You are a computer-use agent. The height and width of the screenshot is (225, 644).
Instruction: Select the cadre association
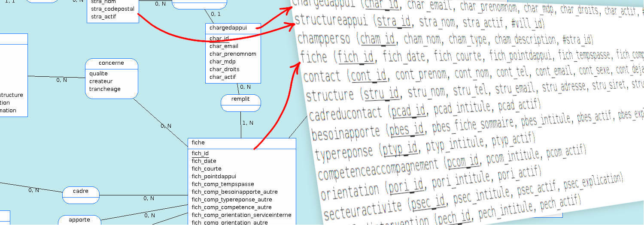coord(81,191)
